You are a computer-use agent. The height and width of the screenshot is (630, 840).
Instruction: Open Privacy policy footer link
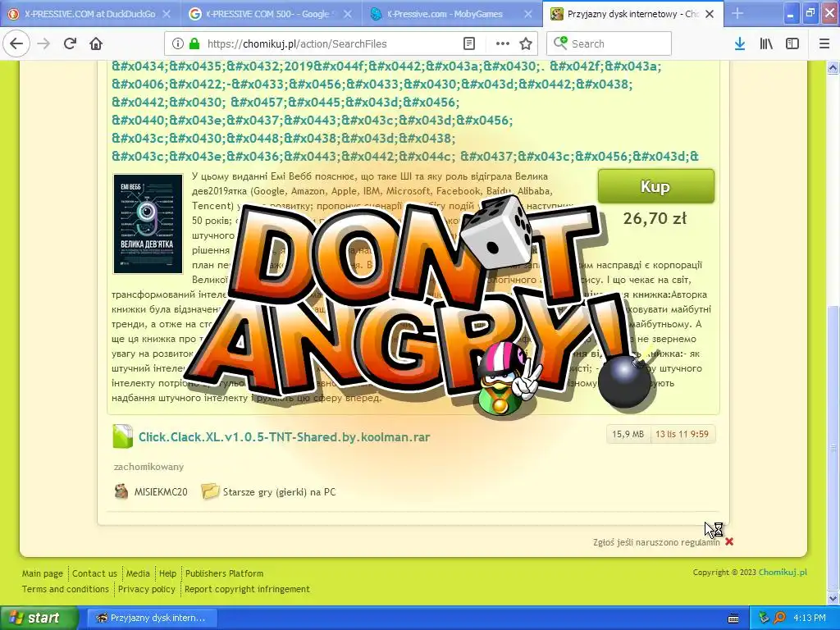(x=147, y=589)
